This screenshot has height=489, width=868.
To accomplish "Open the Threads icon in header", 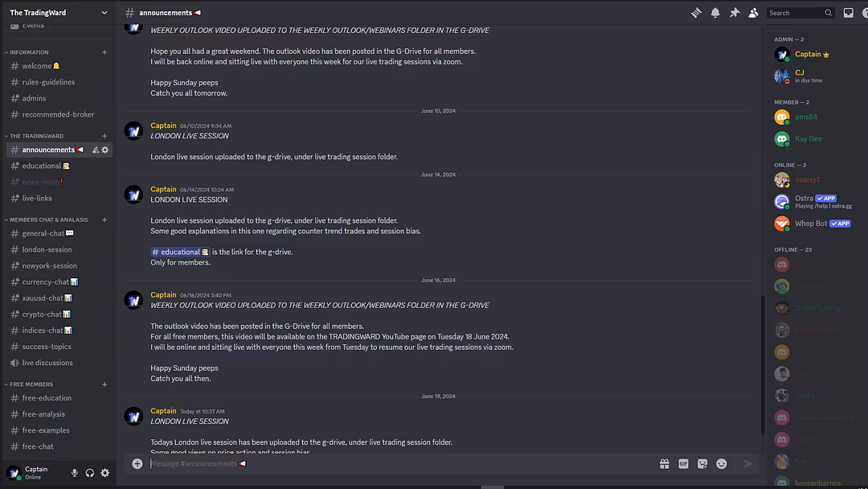I will tap(696, 13).
